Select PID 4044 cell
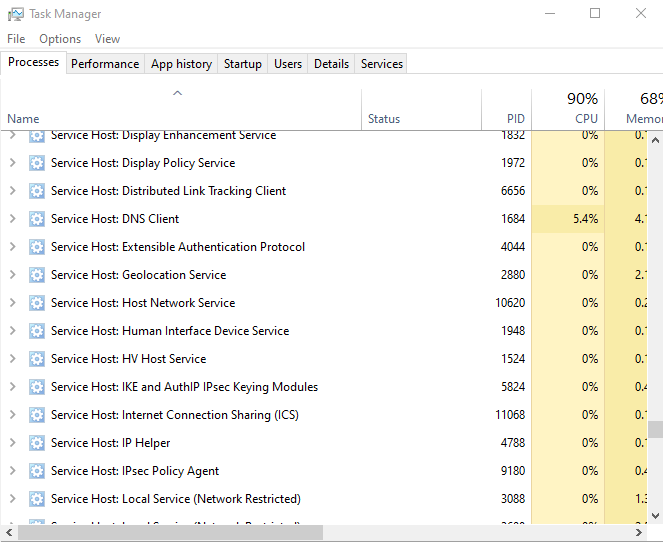Image resolution: width=663 pixels, height=544 pixels. pos(513,247)
